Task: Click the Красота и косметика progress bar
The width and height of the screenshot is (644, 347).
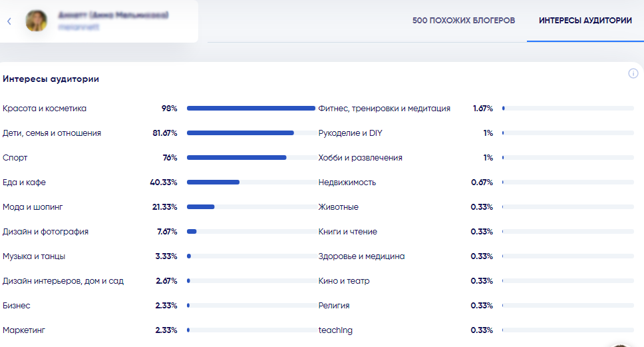Action: click(251, 108)
